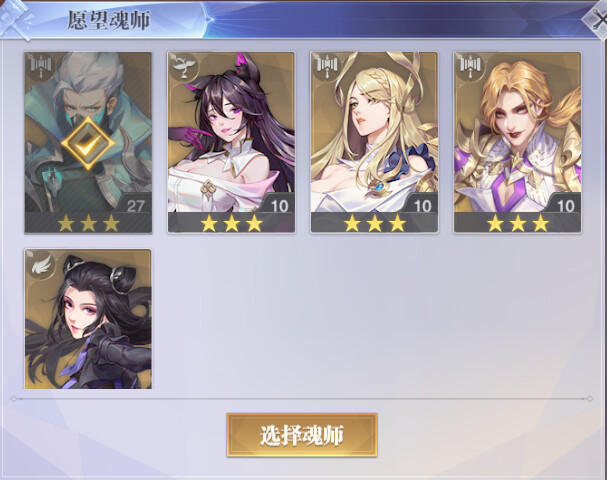Screen dimensions: 607x480
Task: Click the golden checkmark badge on grey-haired hero
Action: (88, 143)
